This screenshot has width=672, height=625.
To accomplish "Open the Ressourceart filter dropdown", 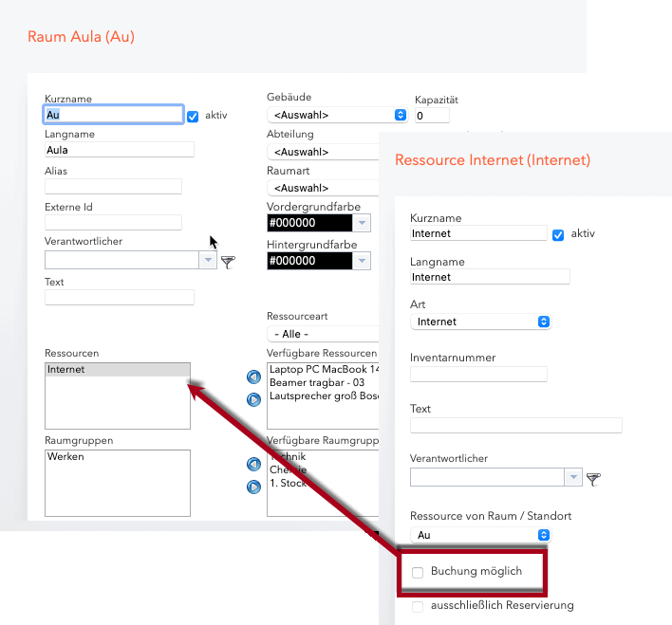I will pyautogui.click(x=323, y=334).
